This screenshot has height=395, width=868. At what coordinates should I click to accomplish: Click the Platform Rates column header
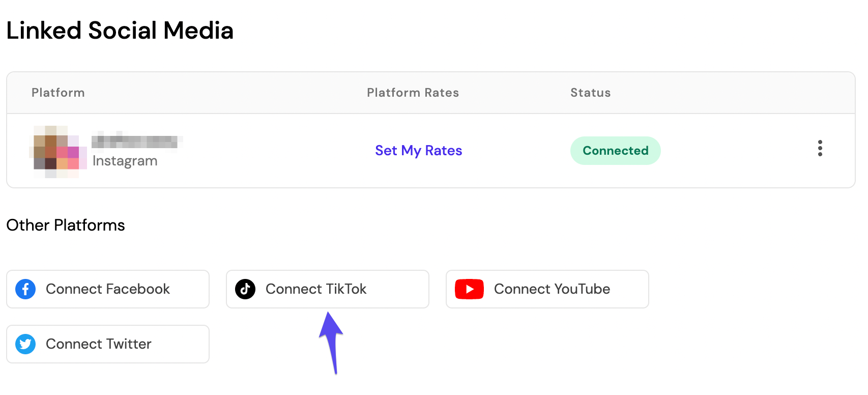[x=413, y=93]
